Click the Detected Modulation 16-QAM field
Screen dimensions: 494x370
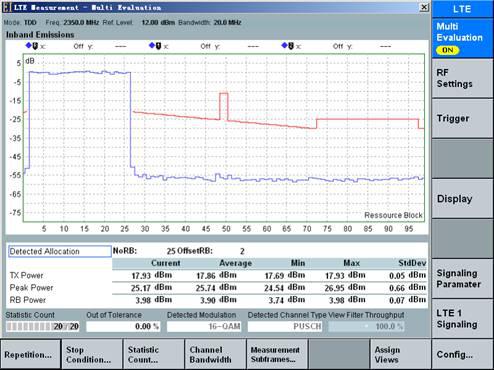point(204,326)
